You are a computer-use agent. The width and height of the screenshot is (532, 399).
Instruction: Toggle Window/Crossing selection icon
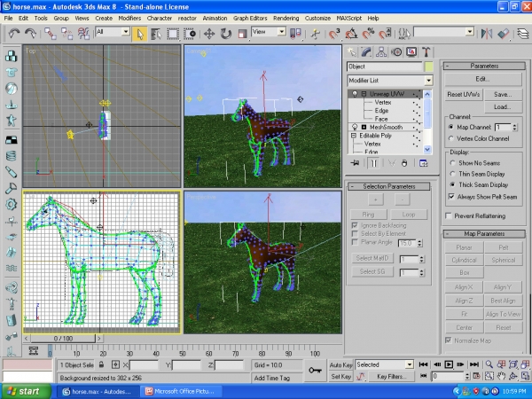190,34
